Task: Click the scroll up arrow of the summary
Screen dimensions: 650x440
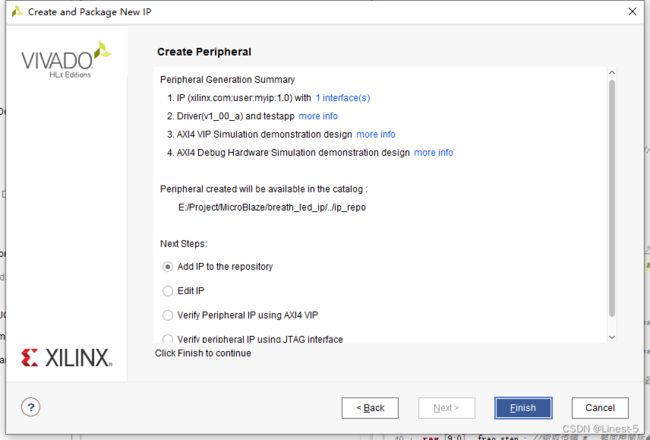Action: [x=612, y=73]
